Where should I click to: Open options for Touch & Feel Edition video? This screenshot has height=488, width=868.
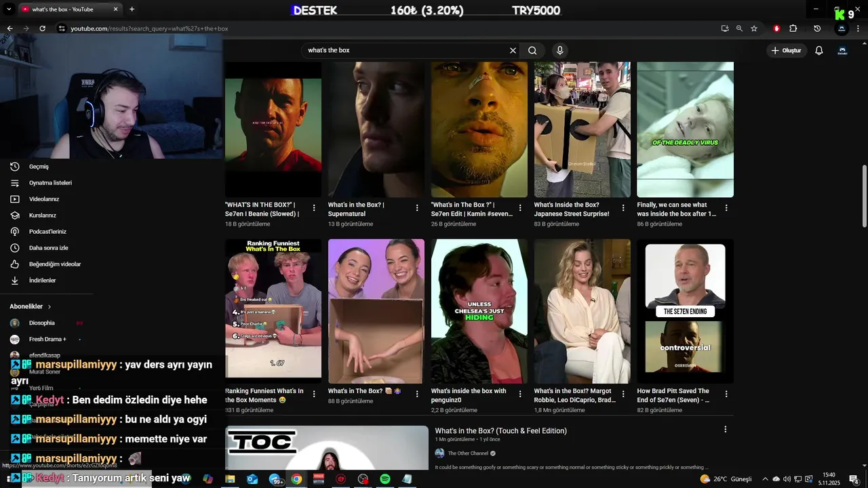pos(725,430)
